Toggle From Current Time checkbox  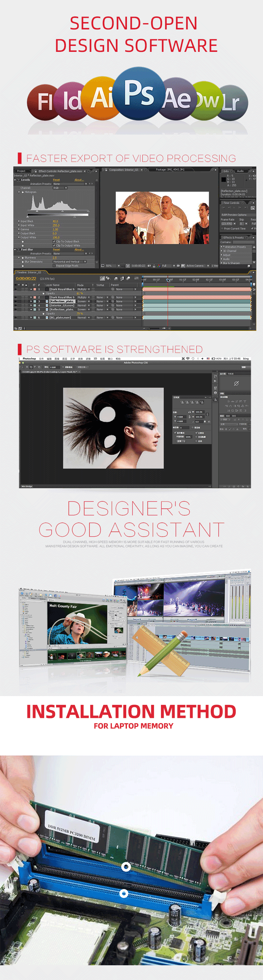tap(222, 229)
